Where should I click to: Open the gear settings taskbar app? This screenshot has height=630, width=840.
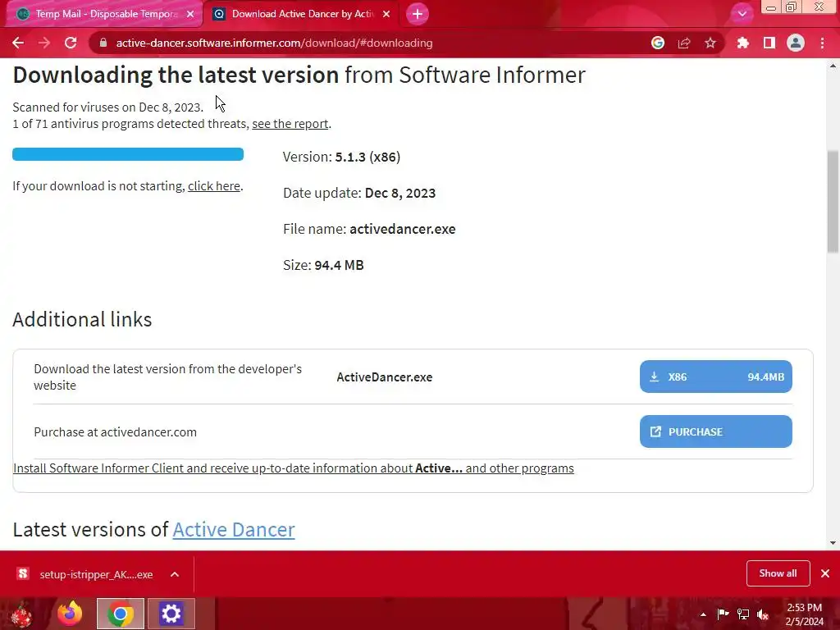pyautogui.click(x=171, y=614)
